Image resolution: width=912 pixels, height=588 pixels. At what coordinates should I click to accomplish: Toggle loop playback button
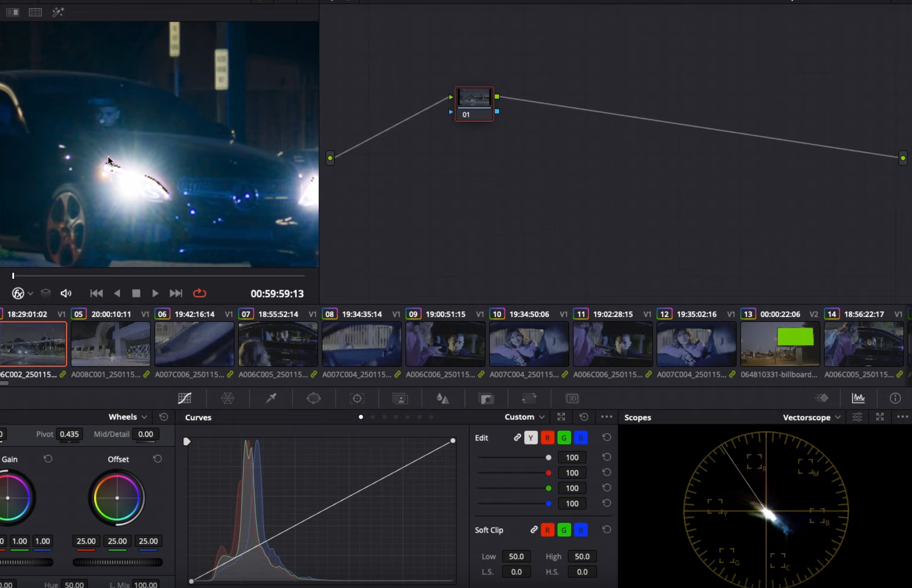[x=199, y=293]
